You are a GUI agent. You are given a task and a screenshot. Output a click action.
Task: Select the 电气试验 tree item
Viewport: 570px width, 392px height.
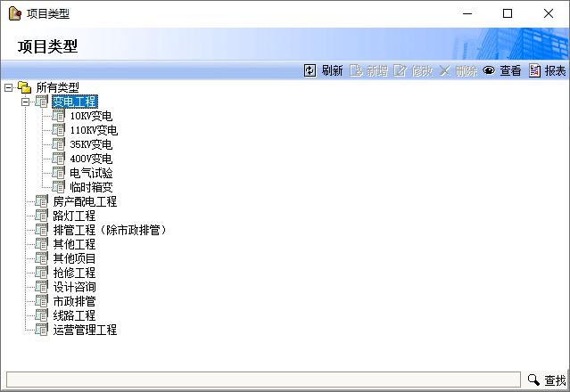click(x=91, y=173)
